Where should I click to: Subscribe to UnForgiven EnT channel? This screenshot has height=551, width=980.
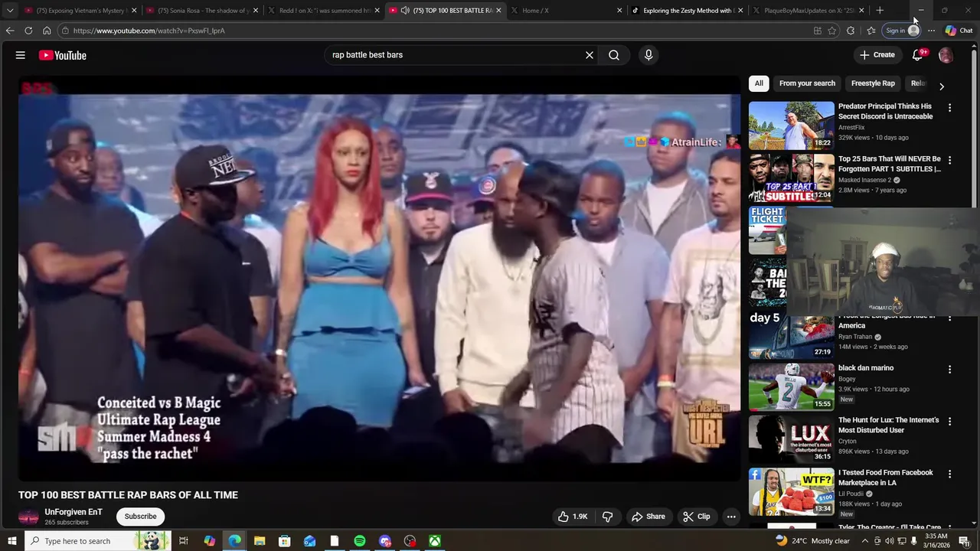click(140, 517)
